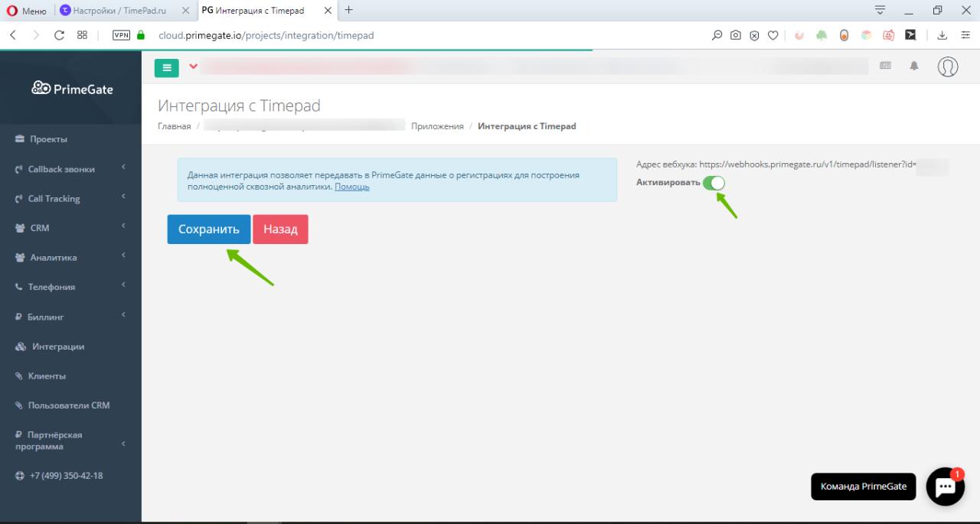The image size is (980, 524).
Task: Click the webhook address text
Action: pyautogui.click(x=776, y=164)
